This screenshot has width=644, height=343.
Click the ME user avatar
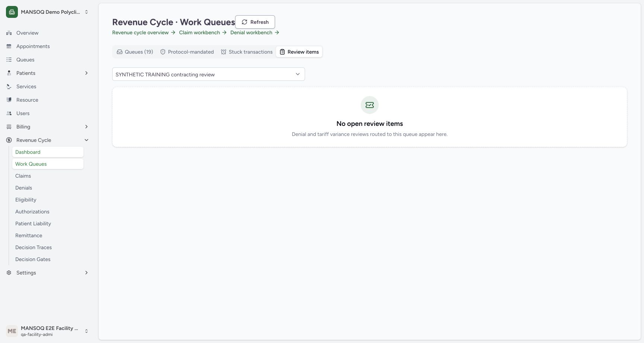[x=12, y=331]
